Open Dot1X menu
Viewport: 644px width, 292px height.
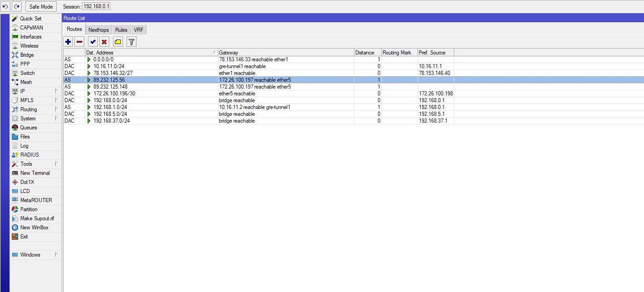tap(27, 182)
